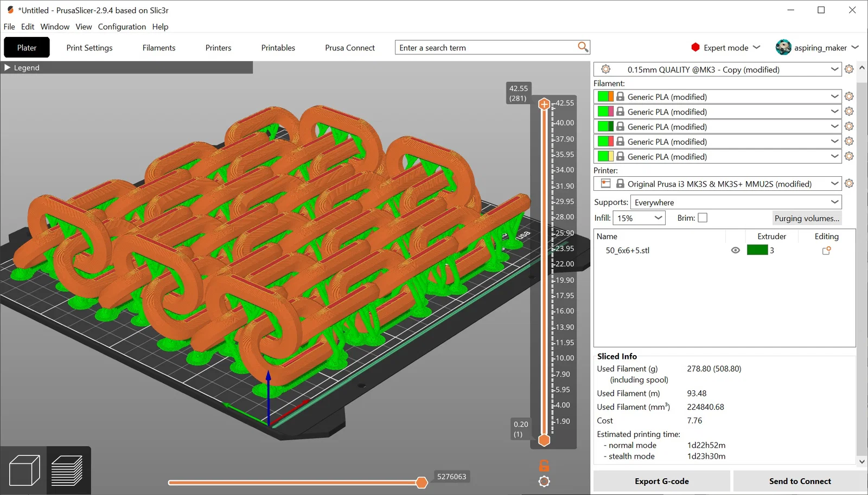Open the print settings preset dropdown
The width and height of the screenshot is (868, 495).
pyautogui.click(x=834, y=69)
